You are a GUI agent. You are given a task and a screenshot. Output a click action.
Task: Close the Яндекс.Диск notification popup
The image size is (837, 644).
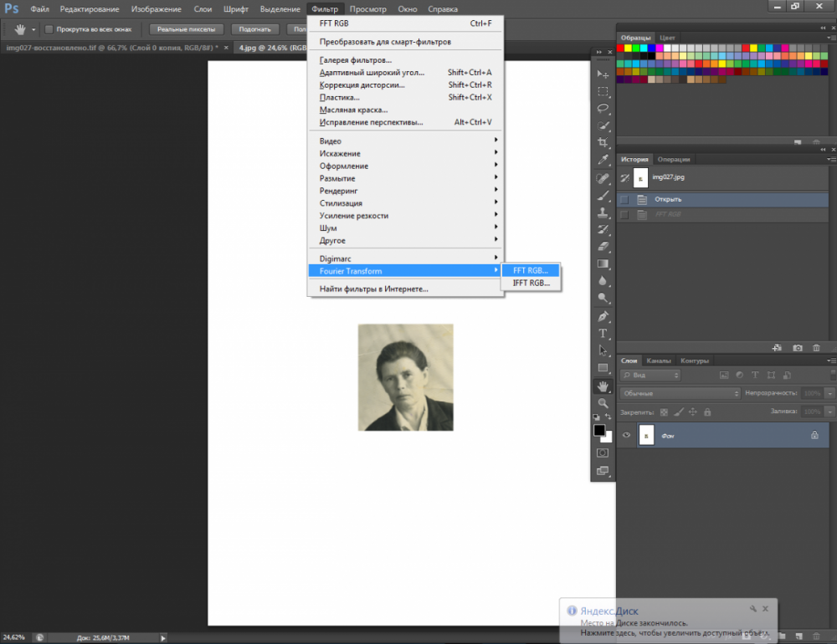[765, 609]
